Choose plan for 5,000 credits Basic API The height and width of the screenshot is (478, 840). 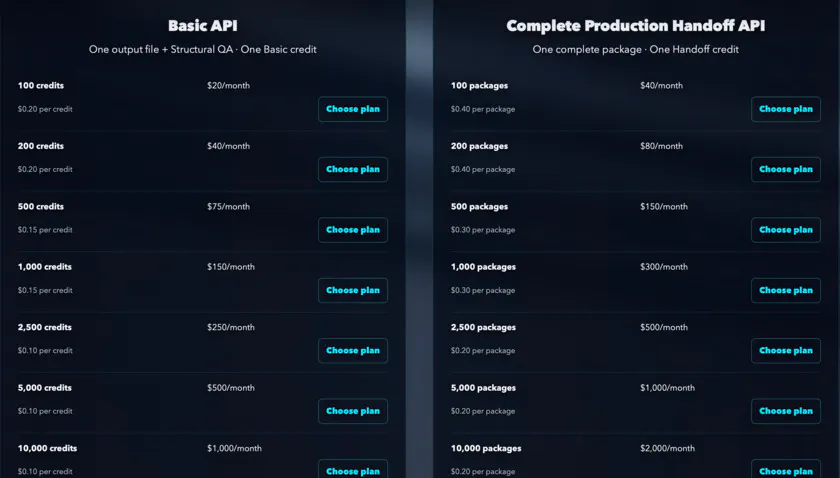point(352,411)
